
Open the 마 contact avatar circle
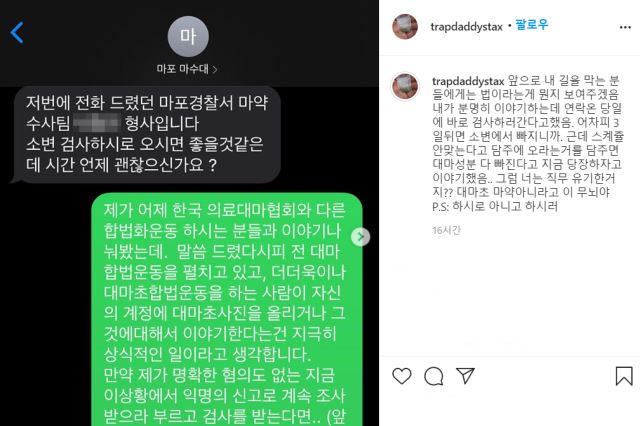[x=188, y=36]
